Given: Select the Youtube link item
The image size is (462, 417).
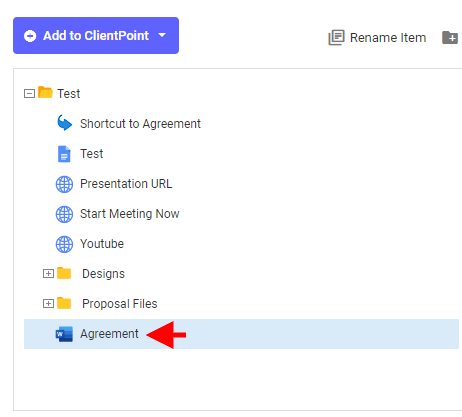Looking at the screenshot, I should [x=102, y=244].
